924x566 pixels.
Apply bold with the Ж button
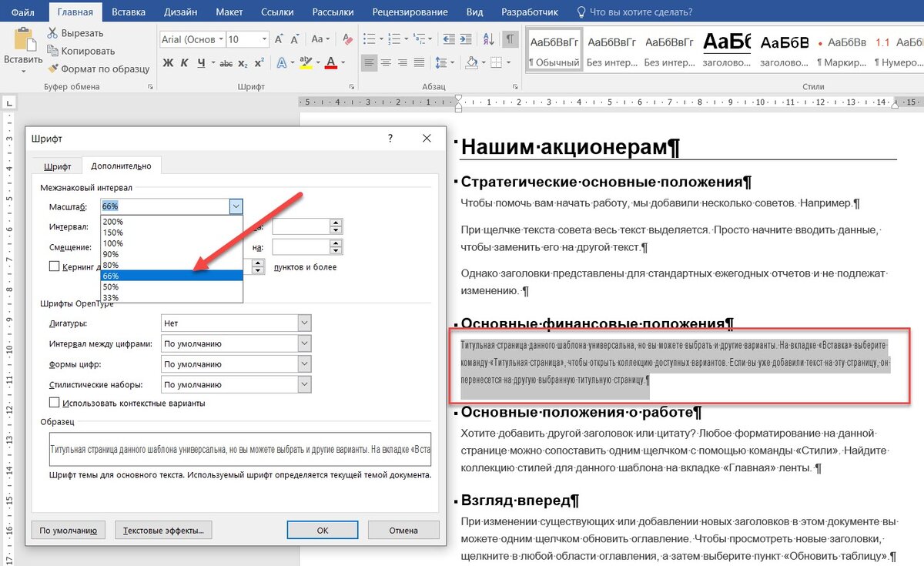coord(169,63)
